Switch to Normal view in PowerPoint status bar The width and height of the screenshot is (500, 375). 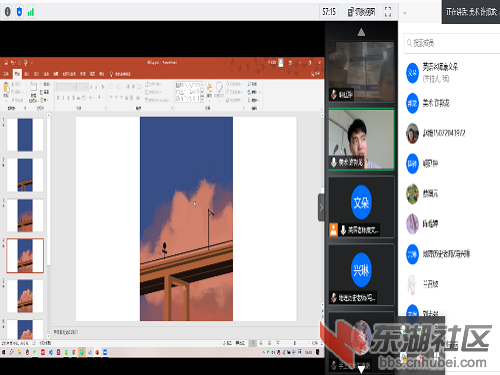[x=253, y=343]
